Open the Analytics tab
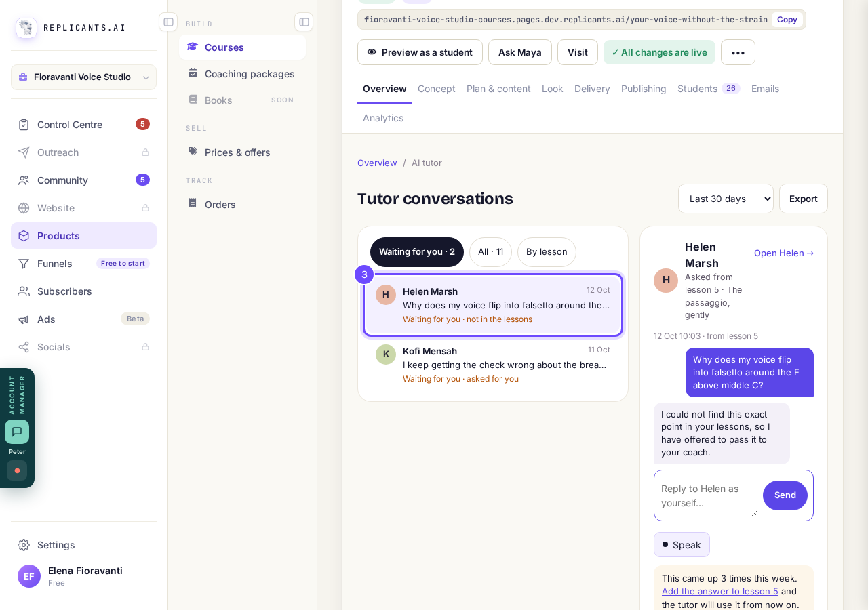 [x=383, y=118]
